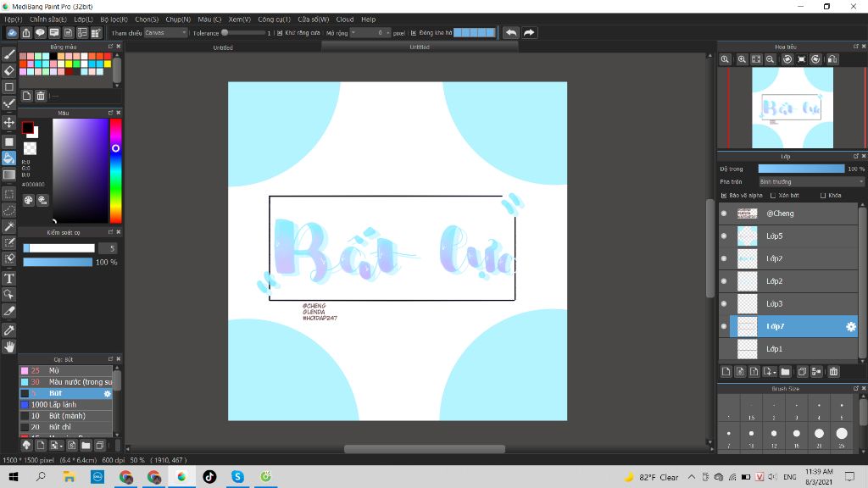This screenshot has width=868, height=488.
Task: Hide the Lớp5 layer
Action: pos(724,236)
